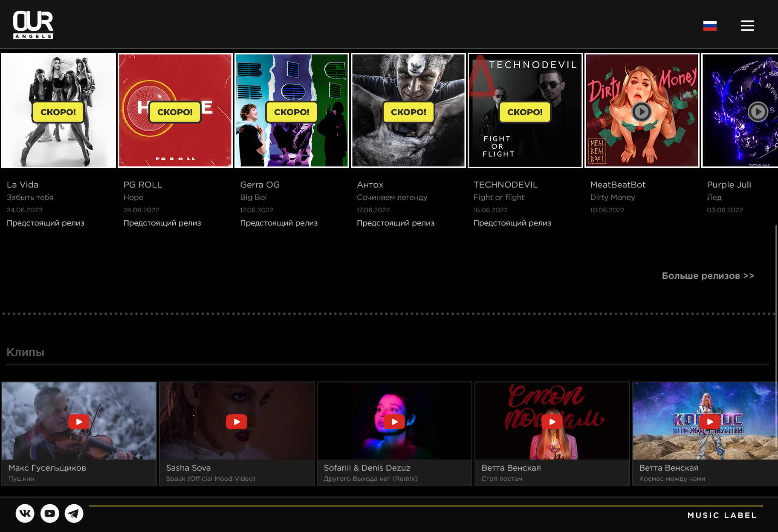Open the VK social page icon
Image resolution: width=778 pixels, height=532 pixels.
tap(25, 513)
